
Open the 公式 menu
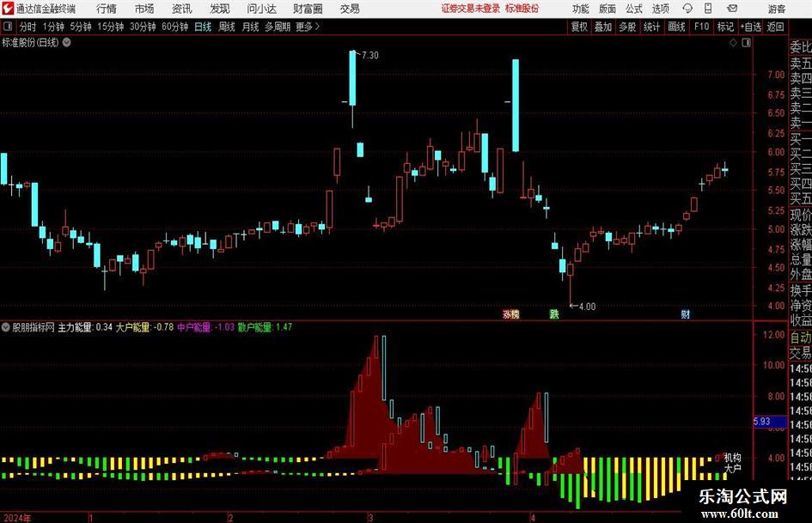(x=634, y=9)
